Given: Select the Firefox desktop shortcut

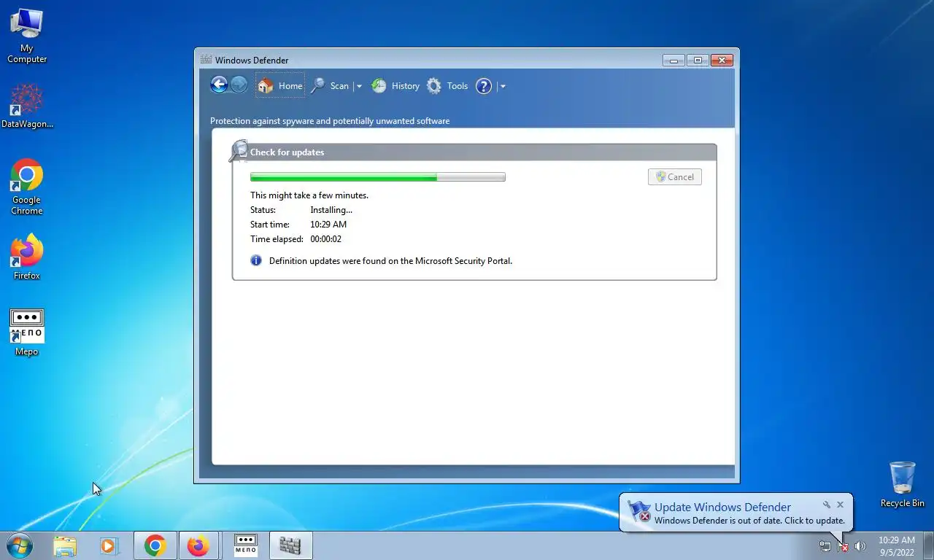Looking at the screenshot, I should [27, 257].
